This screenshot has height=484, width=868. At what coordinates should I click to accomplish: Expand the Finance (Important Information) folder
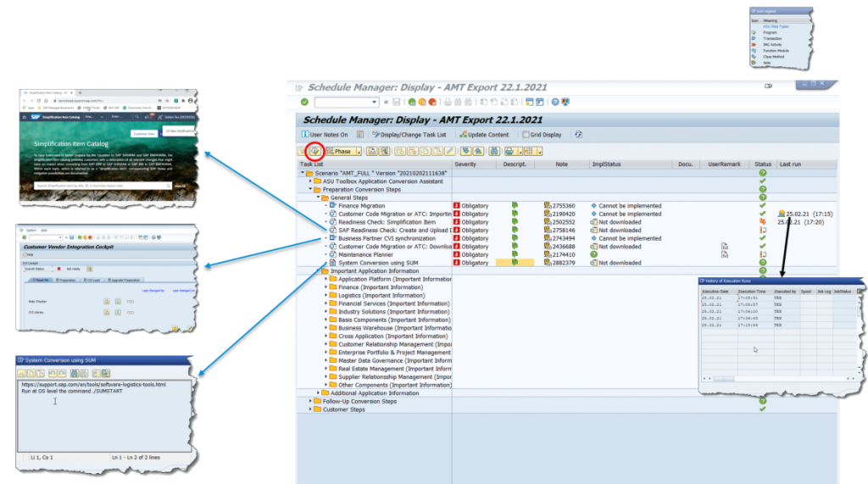tap(325, 287)
